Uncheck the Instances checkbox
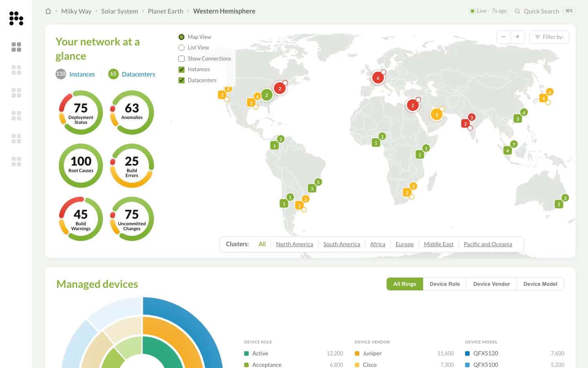Screen dimensions: 588x368 182,70
